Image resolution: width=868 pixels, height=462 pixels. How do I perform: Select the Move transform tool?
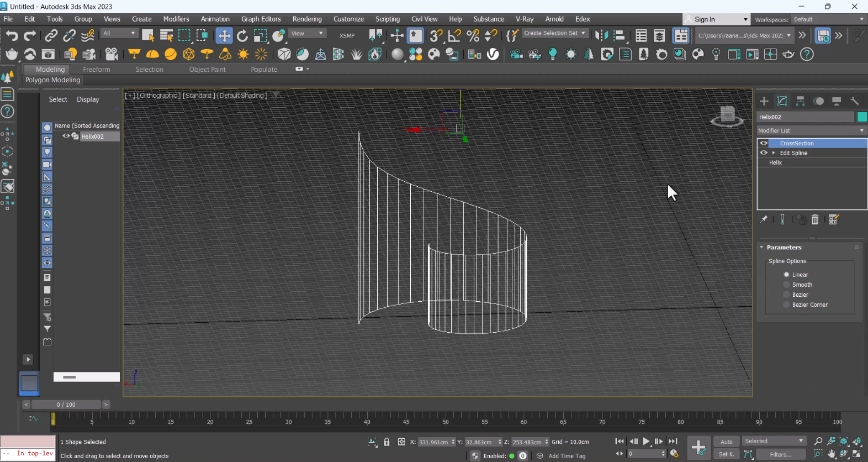pyautogui.click(x=224, y=36)
